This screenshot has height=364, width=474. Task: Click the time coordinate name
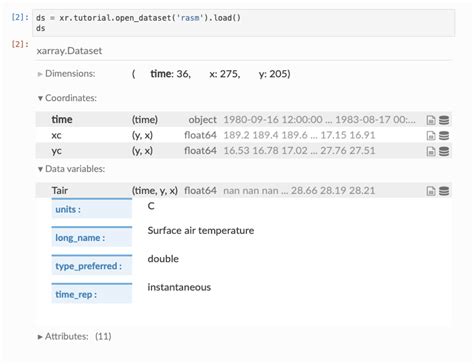click(x=62, y=119)
